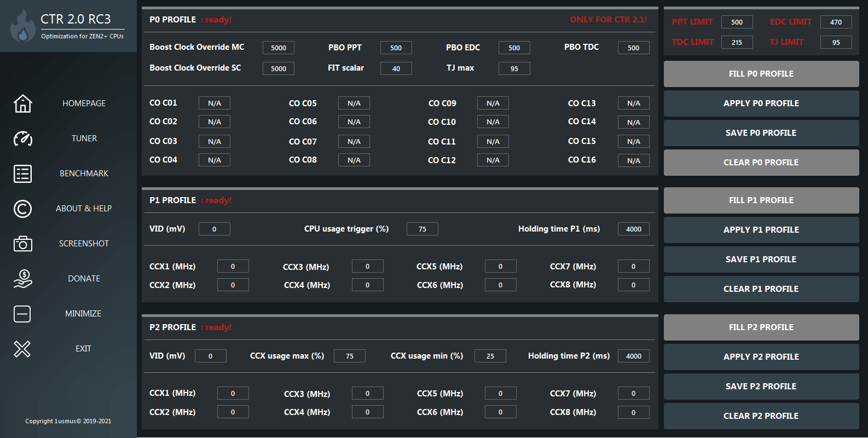Click SAVE P2 PROFILE button
The image size is (868, 438).
[761, 387]
